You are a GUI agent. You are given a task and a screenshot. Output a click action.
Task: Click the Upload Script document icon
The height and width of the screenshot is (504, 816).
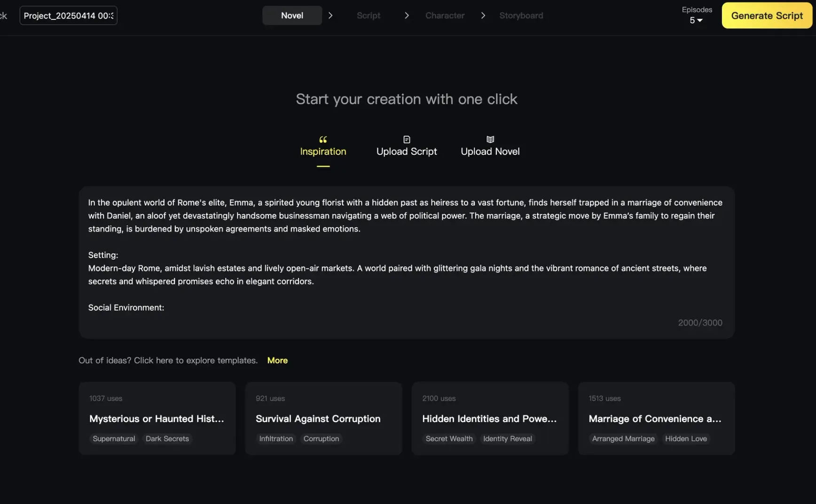[x=407, y=140]
